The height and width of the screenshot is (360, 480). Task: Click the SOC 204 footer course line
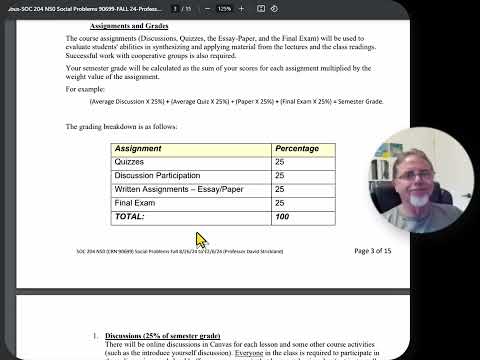click(180, 251)
